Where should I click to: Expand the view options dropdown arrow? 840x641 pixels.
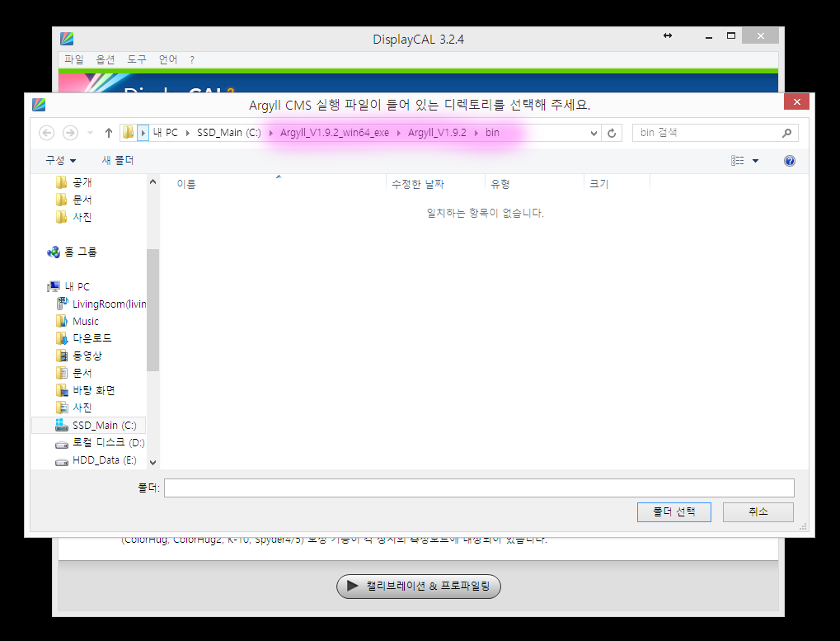755,161
